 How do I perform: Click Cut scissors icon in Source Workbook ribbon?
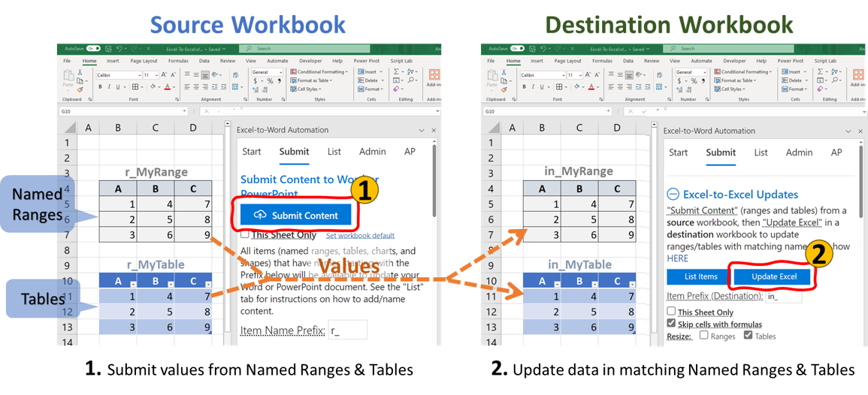click(x=80, y=73)
